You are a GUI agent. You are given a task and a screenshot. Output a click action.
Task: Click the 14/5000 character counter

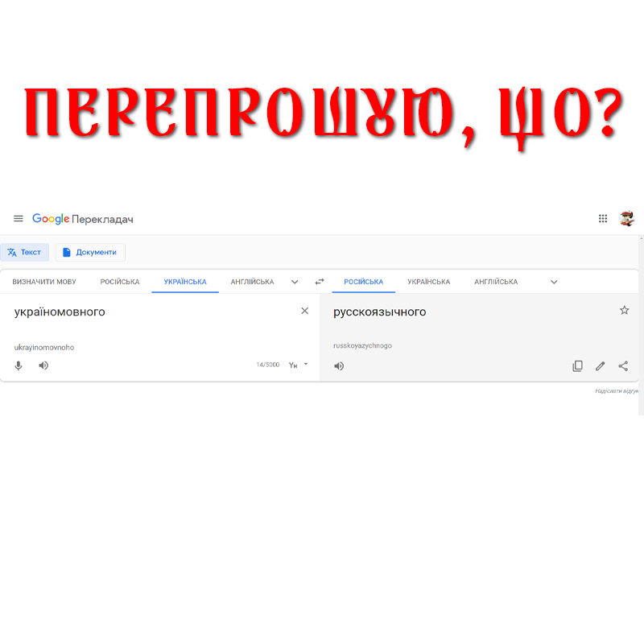(x=268, y=365)
